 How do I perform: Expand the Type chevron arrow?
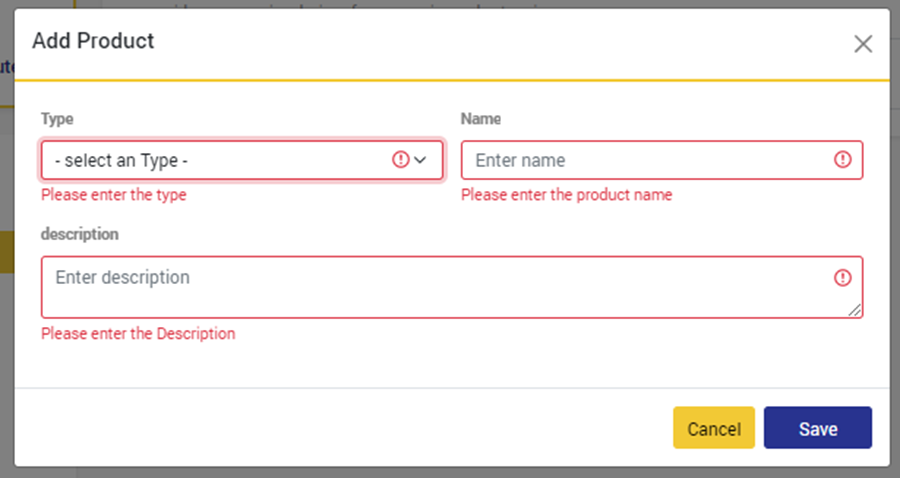(x=421, y=159)
